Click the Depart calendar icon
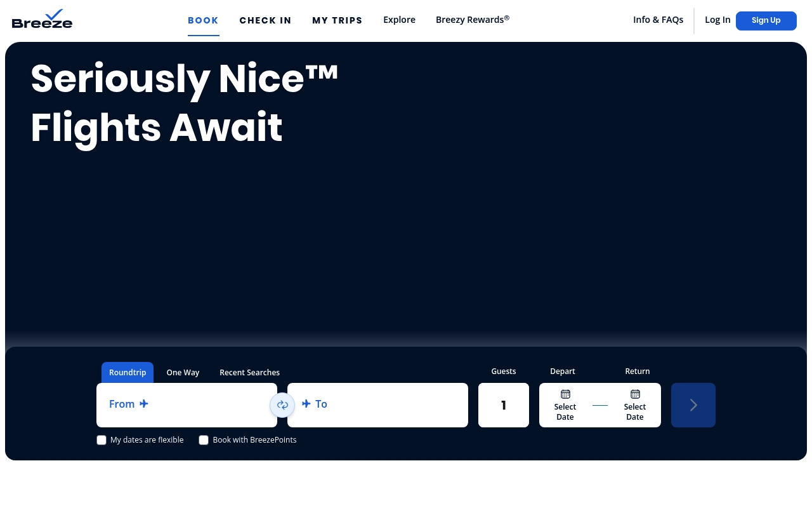The height and width of the screenshot is (508, 812). pos(565,394)
